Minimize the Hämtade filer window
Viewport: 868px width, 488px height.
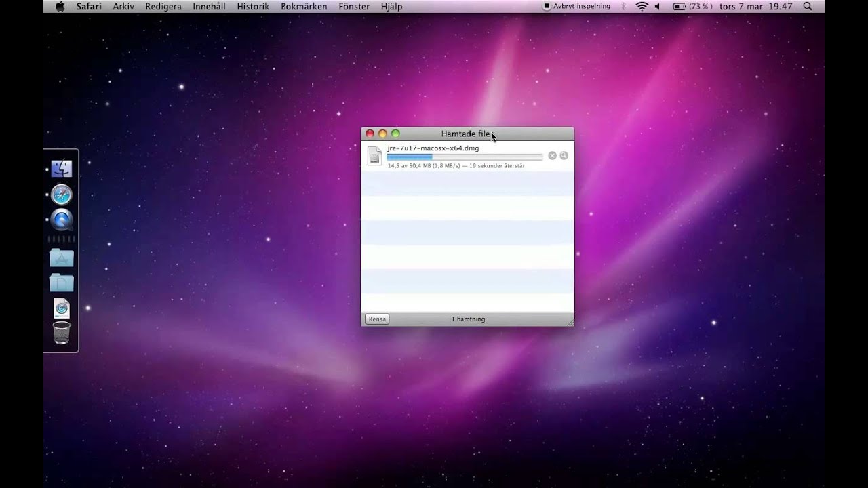[x=382, y=134]
